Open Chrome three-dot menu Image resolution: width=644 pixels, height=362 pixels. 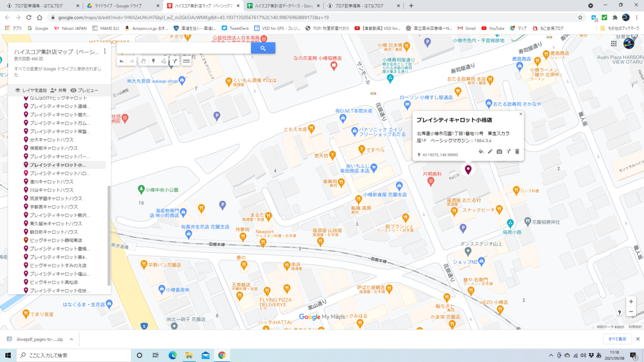pyautogui.click(x=637, y=17)
